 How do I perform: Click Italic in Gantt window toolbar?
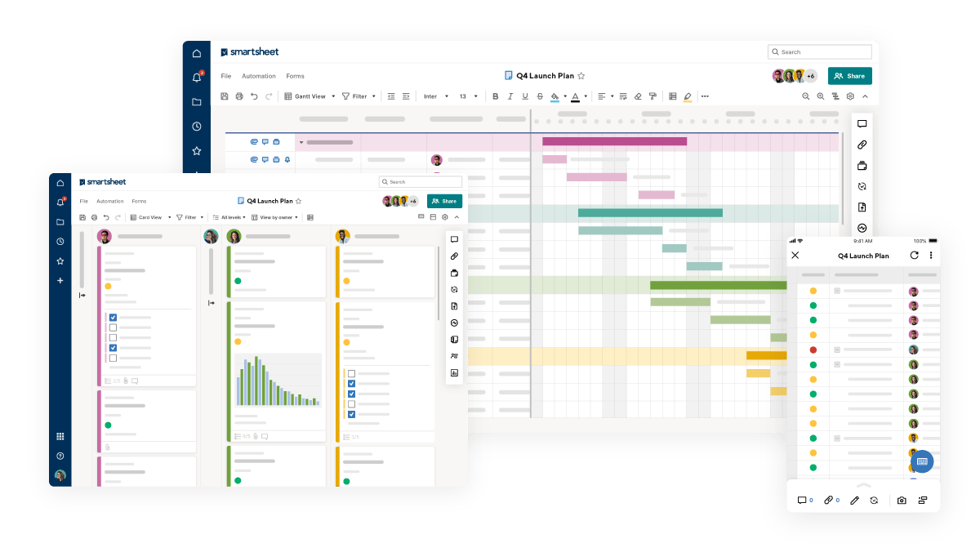click(510, 96)
